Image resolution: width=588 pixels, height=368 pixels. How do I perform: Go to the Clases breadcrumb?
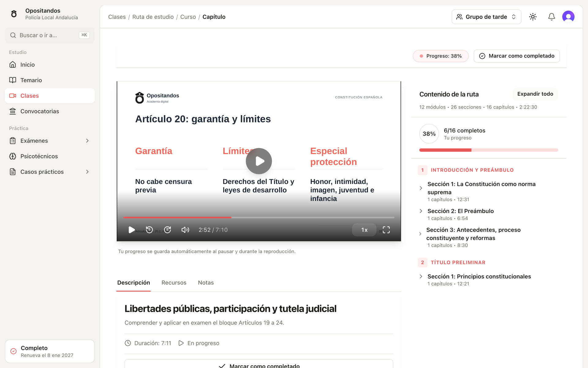[117, 17]
